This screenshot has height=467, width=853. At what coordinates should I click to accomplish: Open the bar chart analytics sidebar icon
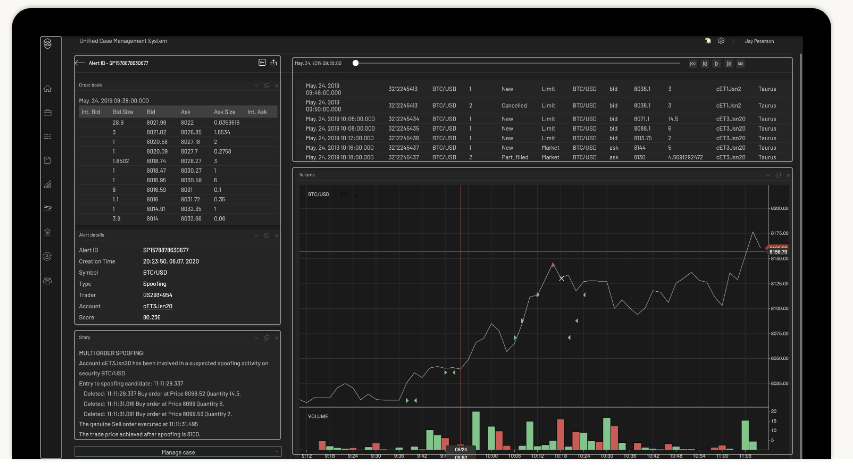click(48, 184)
